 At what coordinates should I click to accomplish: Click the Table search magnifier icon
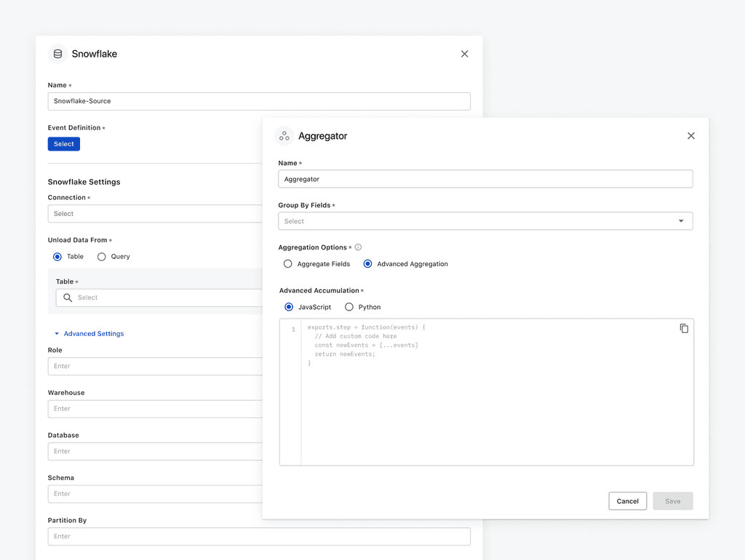pos(68,297)
